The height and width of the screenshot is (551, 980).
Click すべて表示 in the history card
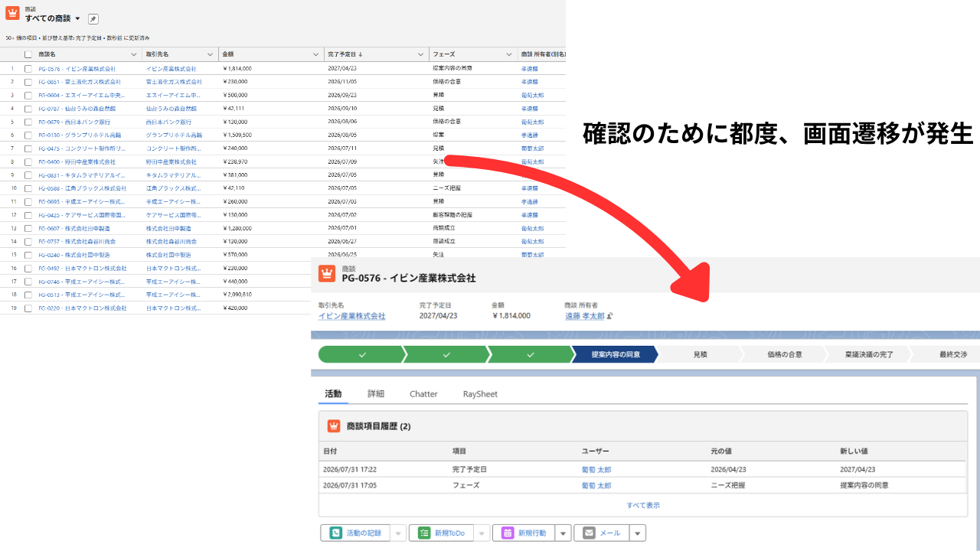(643, 505)
